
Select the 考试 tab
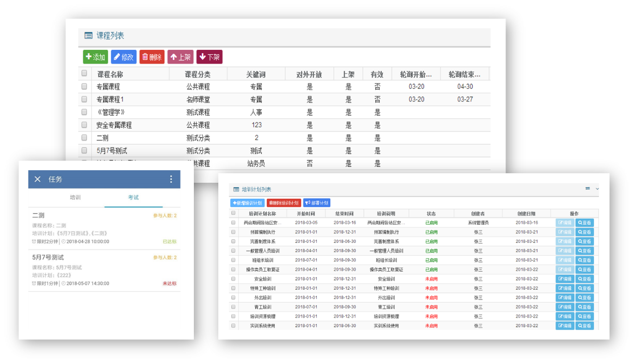pos(133,197)
